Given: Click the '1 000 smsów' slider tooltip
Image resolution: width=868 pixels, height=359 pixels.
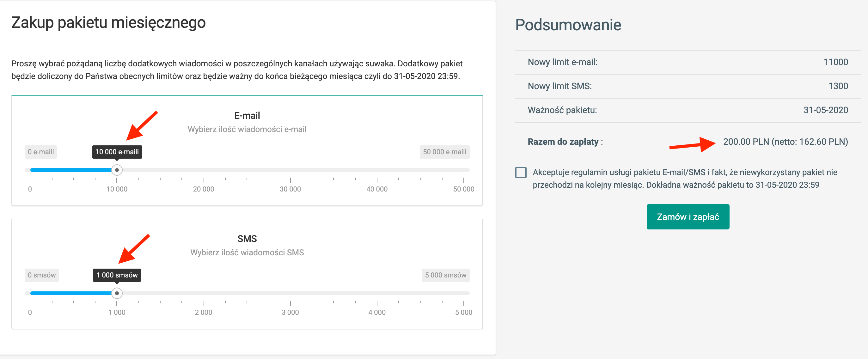Looking at the screenshot, I should 117,275.
